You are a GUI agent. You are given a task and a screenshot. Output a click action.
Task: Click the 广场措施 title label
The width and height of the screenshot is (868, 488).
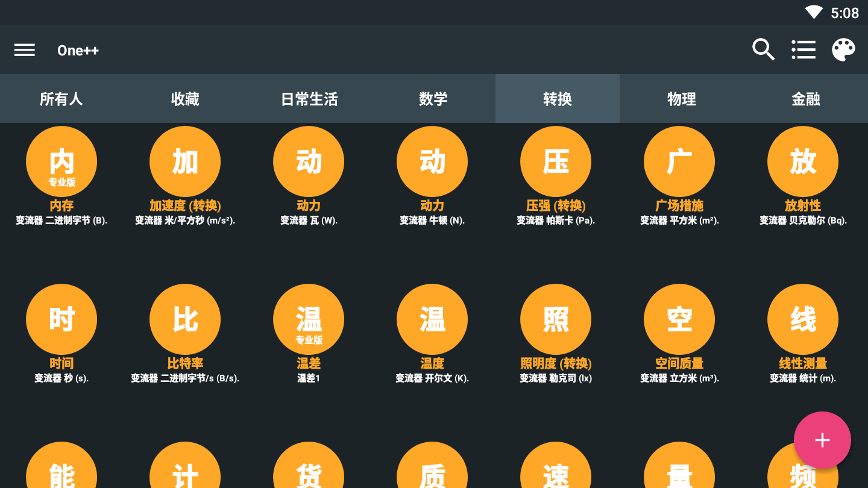click(x=679, y=206)
